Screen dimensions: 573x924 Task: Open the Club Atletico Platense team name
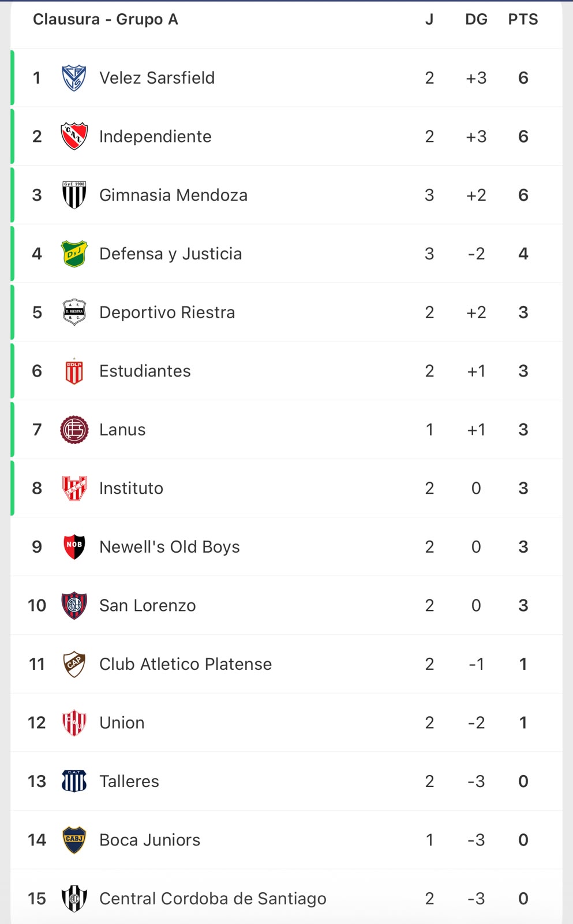(x=185, y=664)
